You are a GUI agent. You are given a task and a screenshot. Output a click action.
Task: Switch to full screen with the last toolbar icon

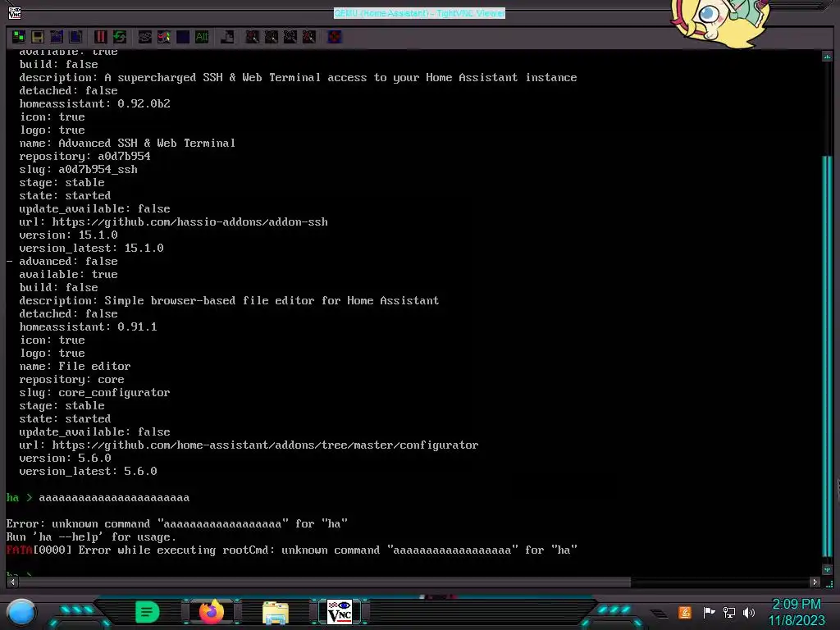click(x=335, y=36)
